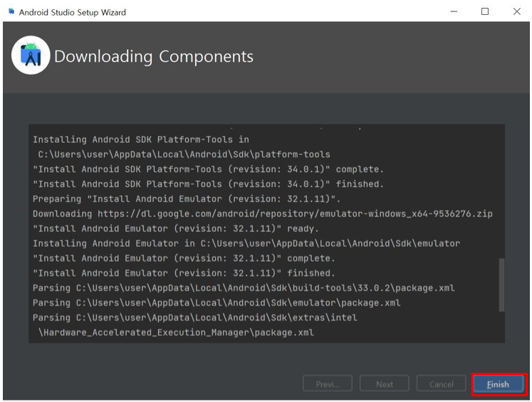Click the 'Downloading Components' heading
The image size is (532, 402).
[x=154, y=57]
